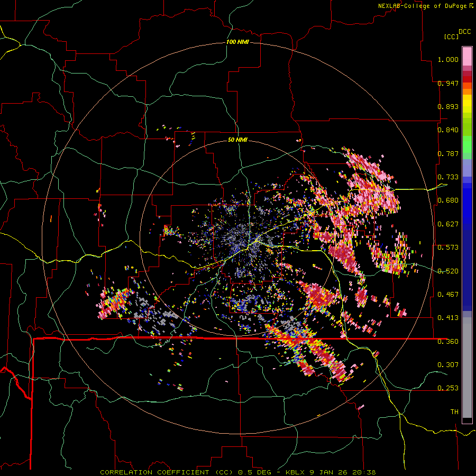Click the 100 NMI range ring label
The image size is (476, 476).
pyautogui.click(x=237, y=42)
